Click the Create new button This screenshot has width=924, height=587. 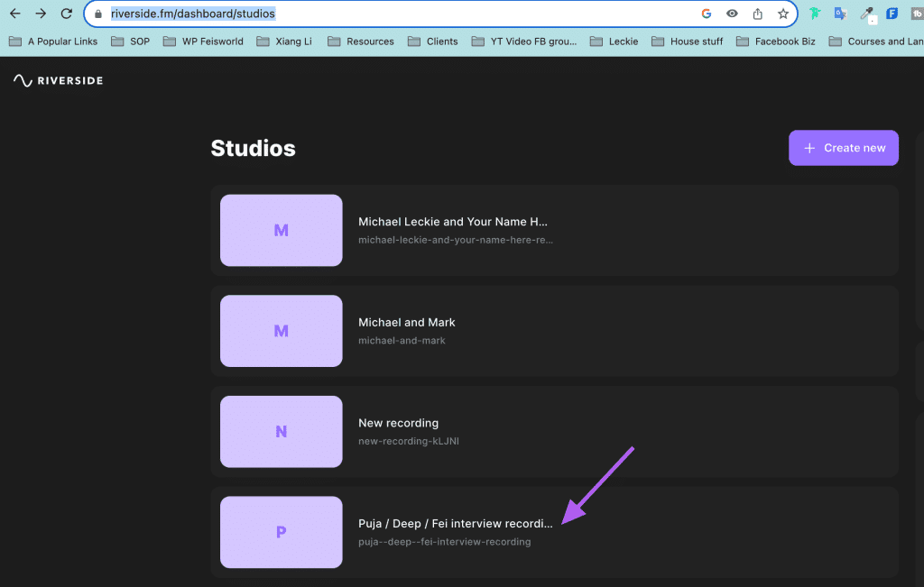tap(844, 148)
